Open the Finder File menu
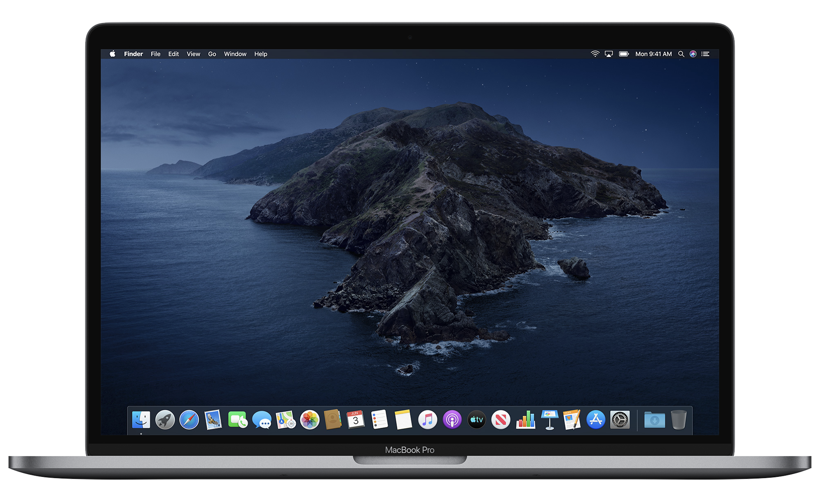 pyautogui.click(x=155, y=54)
